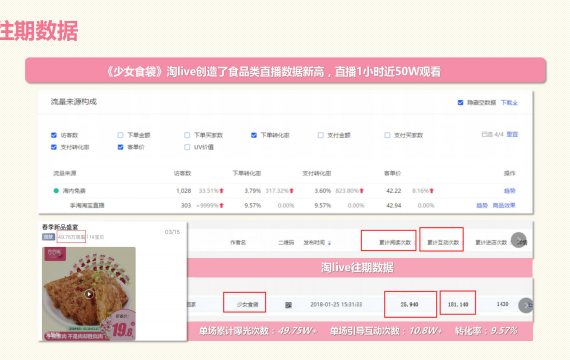
Task: Click the 1,028 visitor count value
Action: [x=184, y=191]
